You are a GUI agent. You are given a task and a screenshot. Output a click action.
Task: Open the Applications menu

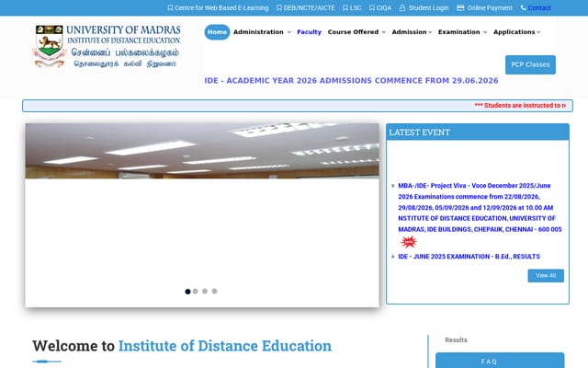(x=514, y=32)
